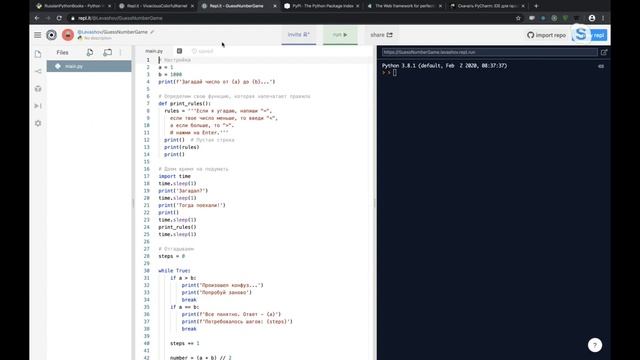The height and width of the screenshot is (360, 640).
Task: Switch to main.py editor tab
Action: (x=154, y=51)
